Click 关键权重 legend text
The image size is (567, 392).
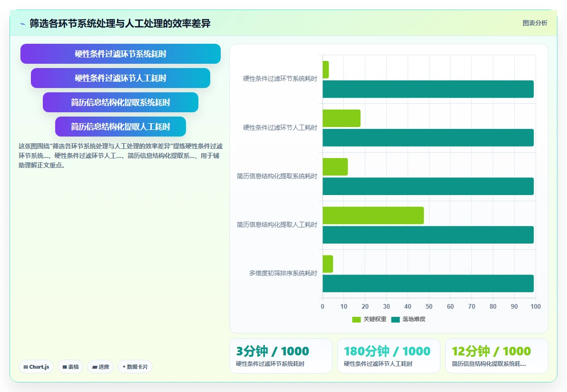[x=375, y=319]
